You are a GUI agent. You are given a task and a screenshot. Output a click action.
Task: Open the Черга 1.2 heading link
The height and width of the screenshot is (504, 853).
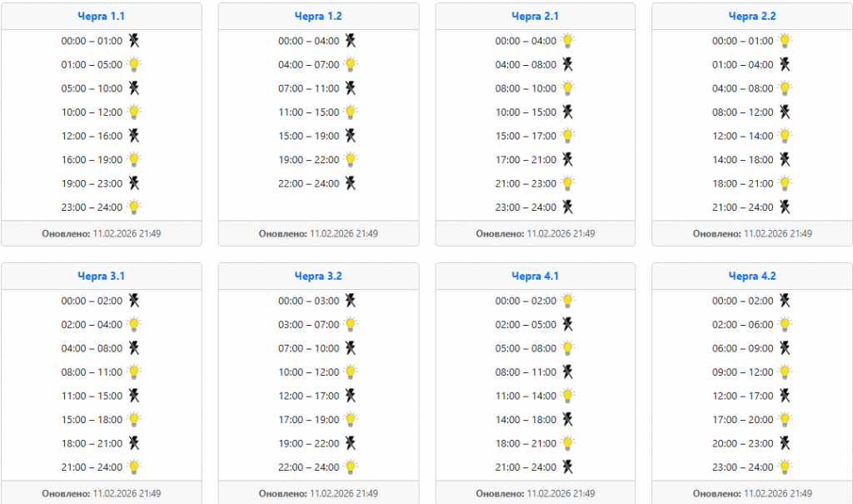[318, 16]
